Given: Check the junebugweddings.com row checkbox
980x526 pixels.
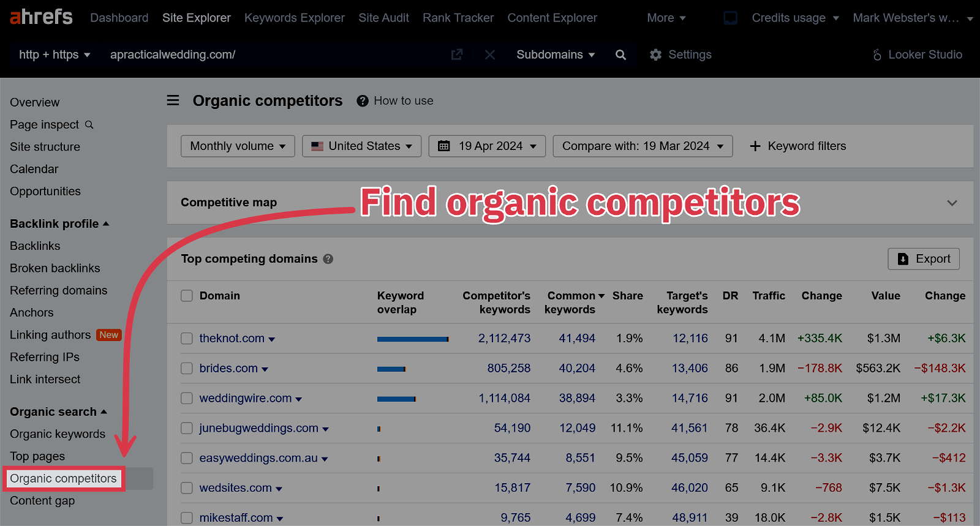Looking at the screenshot, I should coord(187,428).
